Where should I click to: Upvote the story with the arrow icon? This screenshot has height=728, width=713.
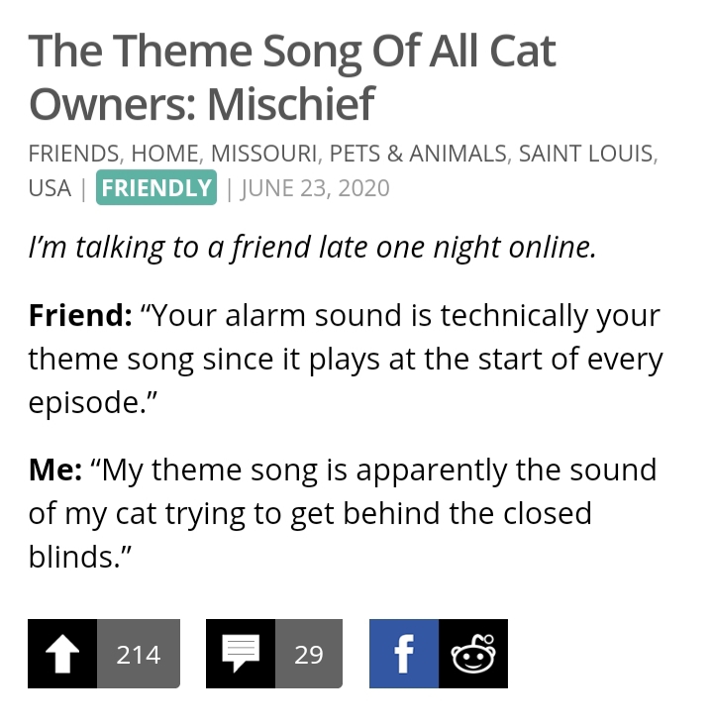[x=62, y=654]
